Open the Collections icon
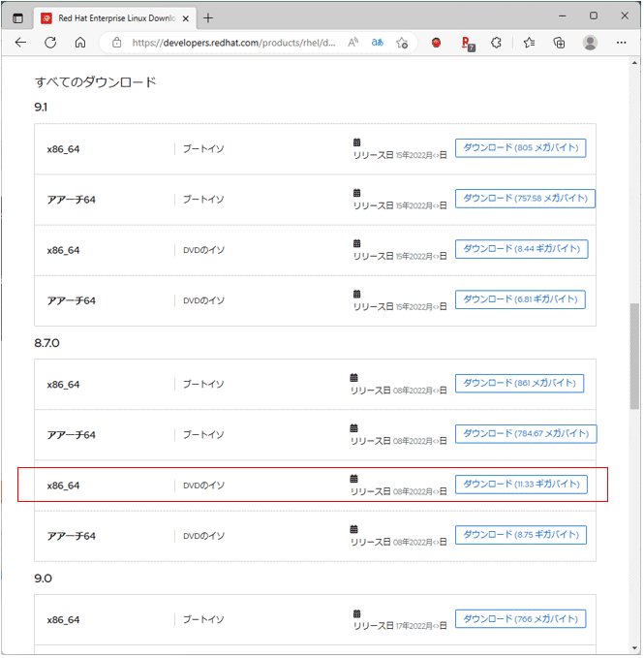Viewport: 644px width, 658px height. 559,43
